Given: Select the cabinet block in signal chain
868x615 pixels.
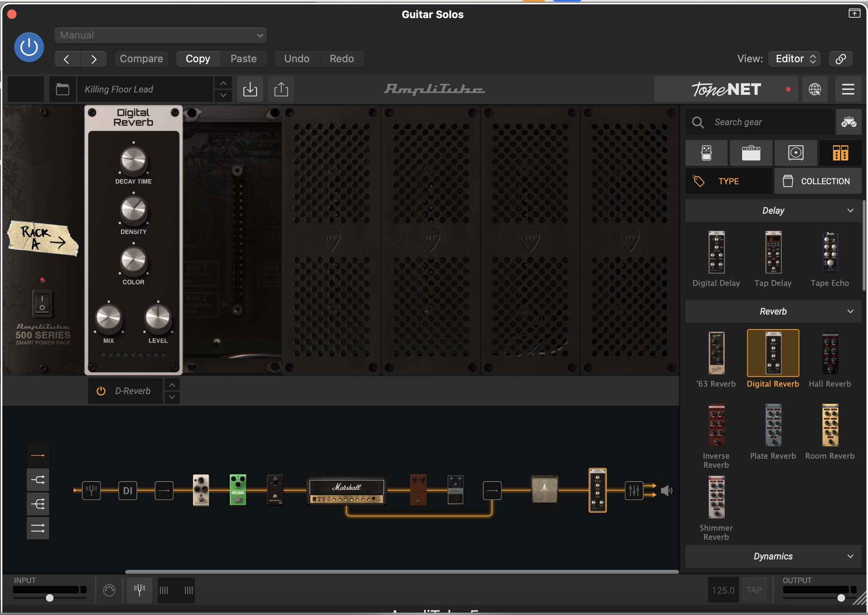Looking at the screenshot, I should pos(545,489).
